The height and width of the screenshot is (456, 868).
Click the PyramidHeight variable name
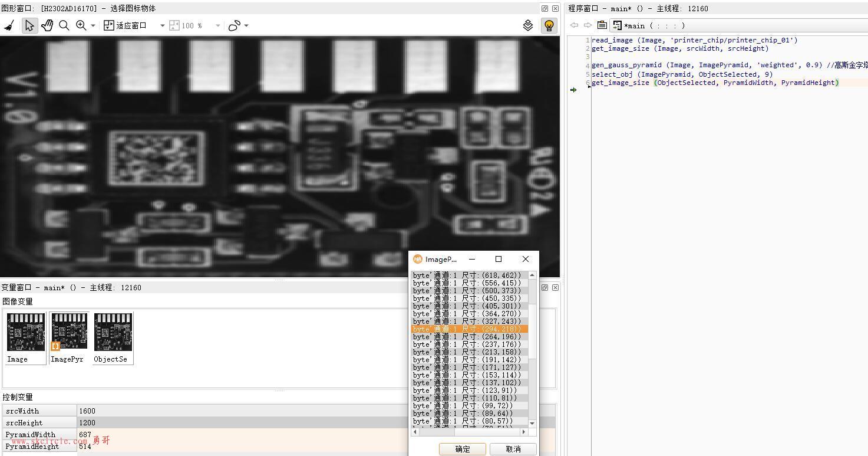pos(32,447)
